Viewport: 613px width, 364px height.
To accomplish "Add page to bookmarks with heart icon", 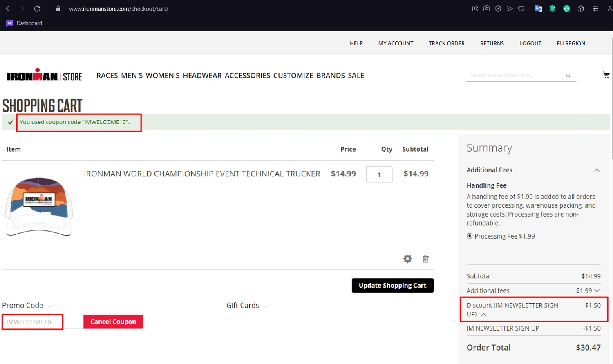I will [521, 9].
